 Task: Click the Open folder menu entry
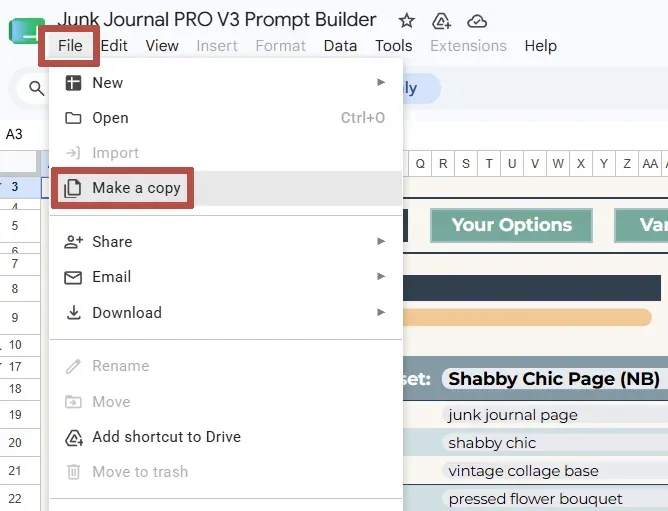pyautogui.click(x=226, y=118)
